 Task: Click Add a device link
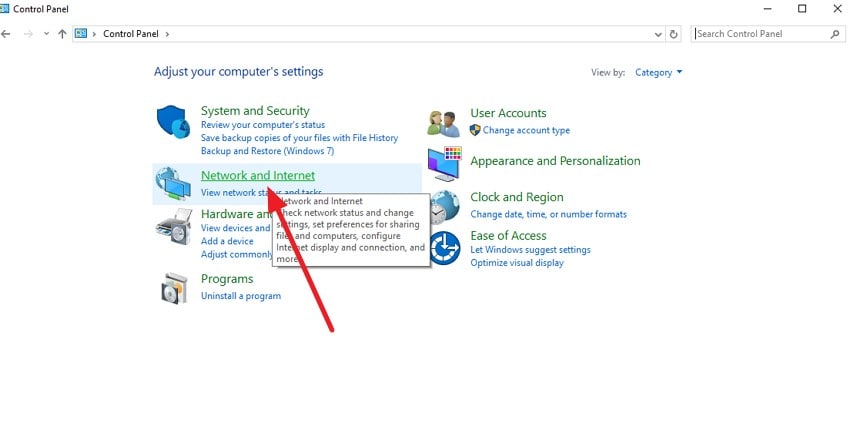pos(227,241)
